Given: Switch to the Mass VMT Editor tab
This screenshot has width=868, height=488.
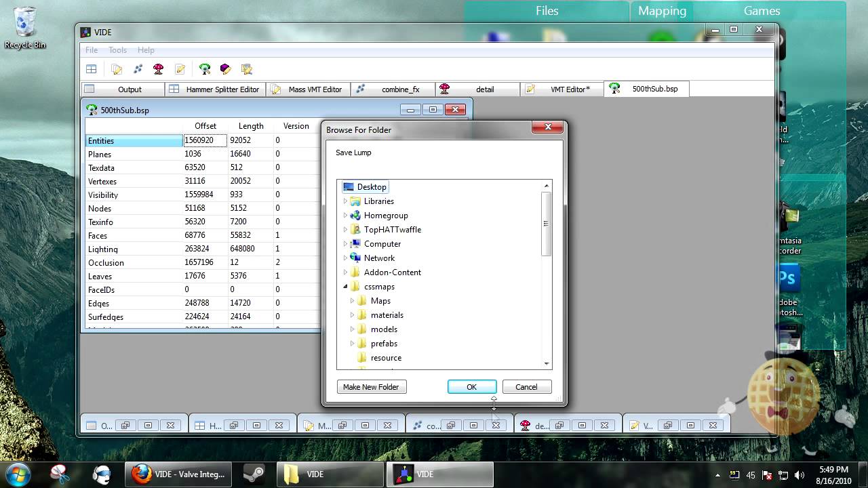Looking at the screenshot, I should 309,89.
